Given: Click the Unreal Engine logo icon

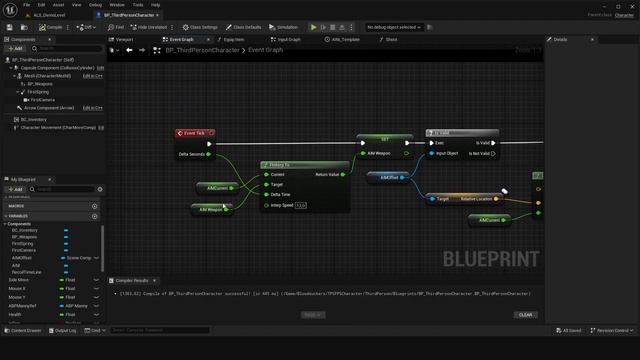Looking at the screenshot, I should (x=10, y=10).
